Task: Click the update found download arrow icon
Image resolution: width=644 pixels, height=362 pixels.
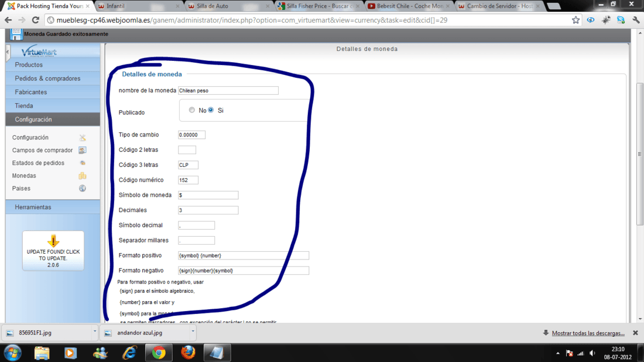Action: click(x=53, y=240)
